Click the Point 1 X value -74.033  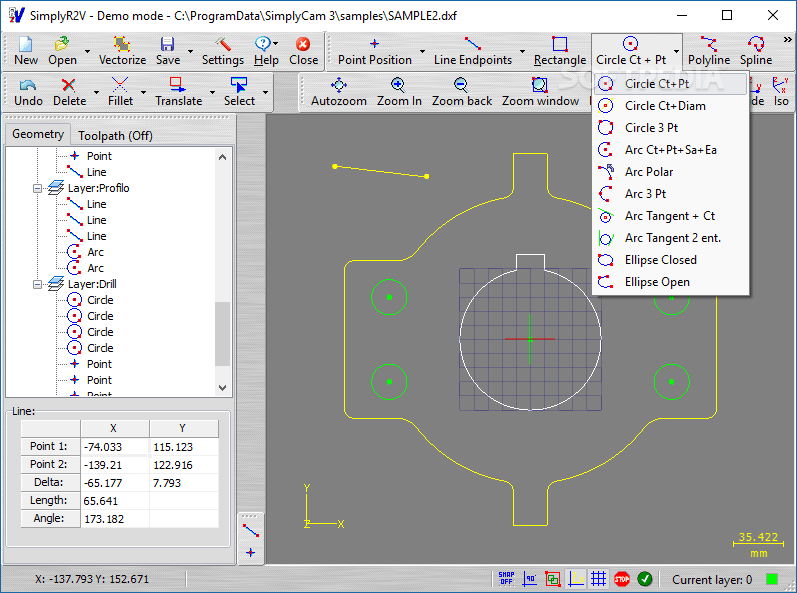pos(115,447)
